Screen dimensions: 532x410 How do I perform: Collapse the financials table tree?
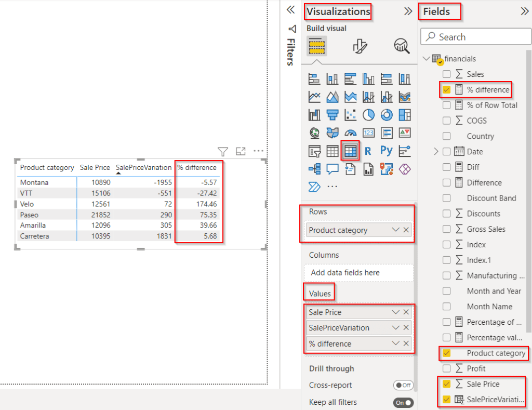coord(427,58)
